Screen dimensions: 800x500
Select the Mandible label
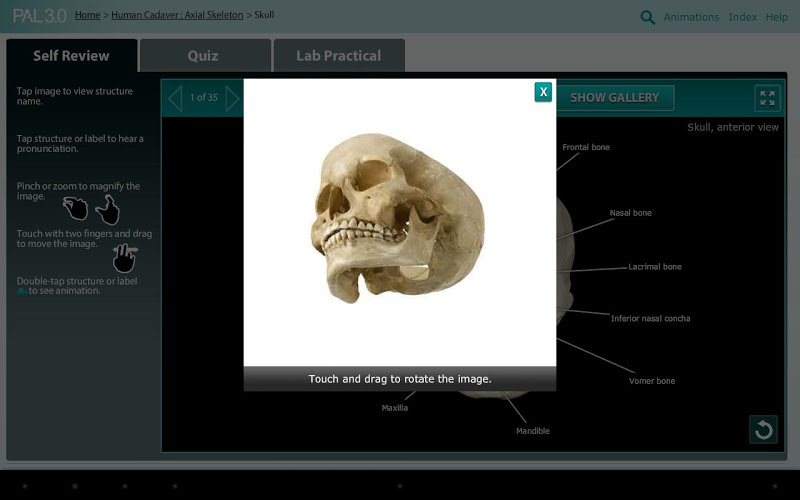(533, 431)
